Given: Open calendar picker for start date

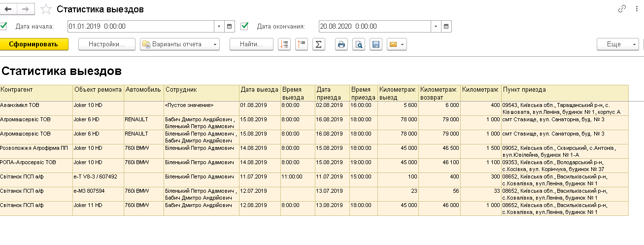Looking at the screenshot, I should coord(230,26).
